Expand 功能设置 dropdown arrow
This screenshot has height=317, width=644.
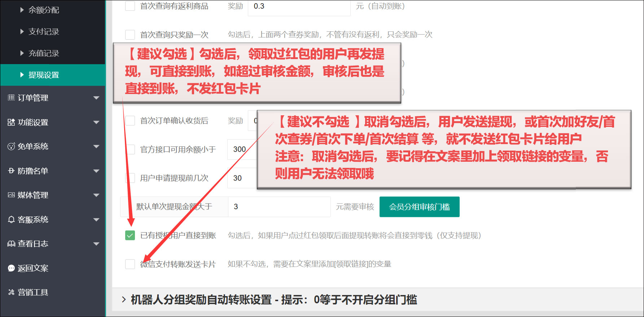click(x=96, y=122)
